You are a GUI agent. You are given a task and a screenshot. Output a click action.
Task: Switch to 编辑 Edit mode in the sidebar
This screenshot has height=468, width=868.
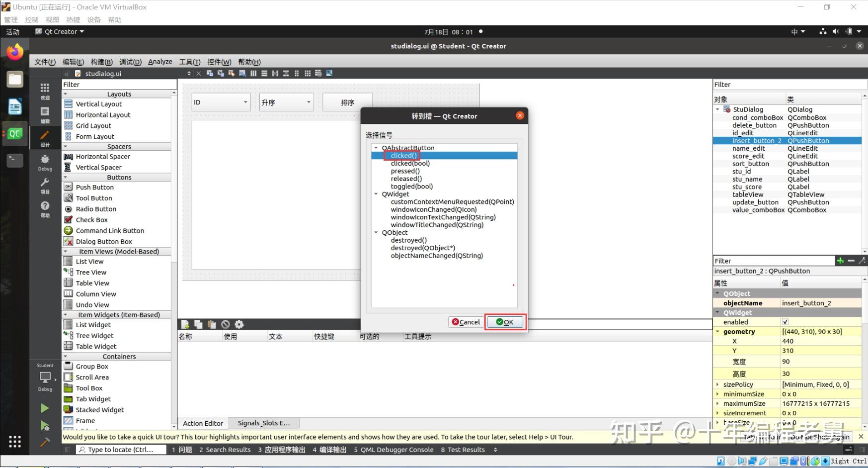pos(45,116)
